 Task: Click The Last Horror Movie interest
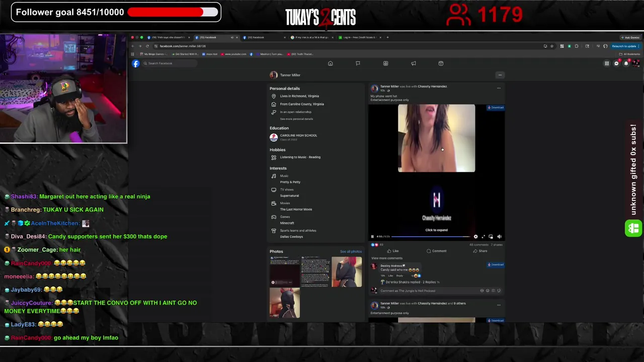[296, 209]
